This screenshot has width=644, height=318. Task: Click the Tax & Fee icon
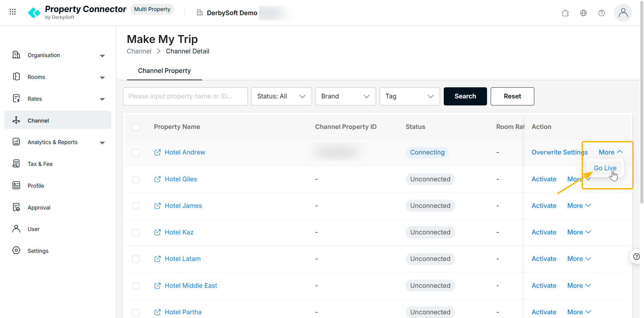tap(16, 164)
